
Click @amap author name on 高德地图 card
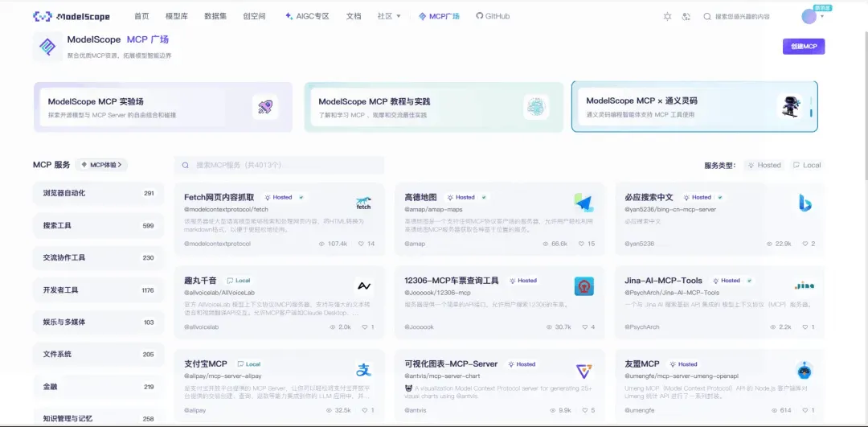tap(415, 244)
